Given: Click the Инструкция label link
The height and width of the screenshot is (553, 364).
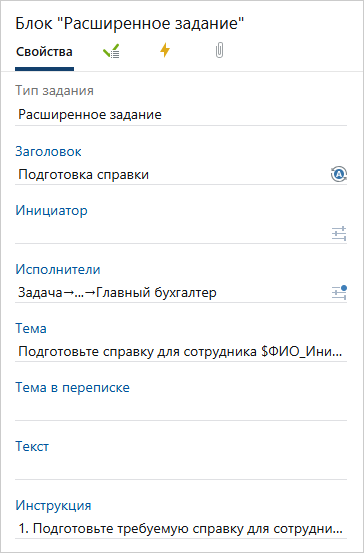Looking at the screenshot, I should click(x=53, y=505).
